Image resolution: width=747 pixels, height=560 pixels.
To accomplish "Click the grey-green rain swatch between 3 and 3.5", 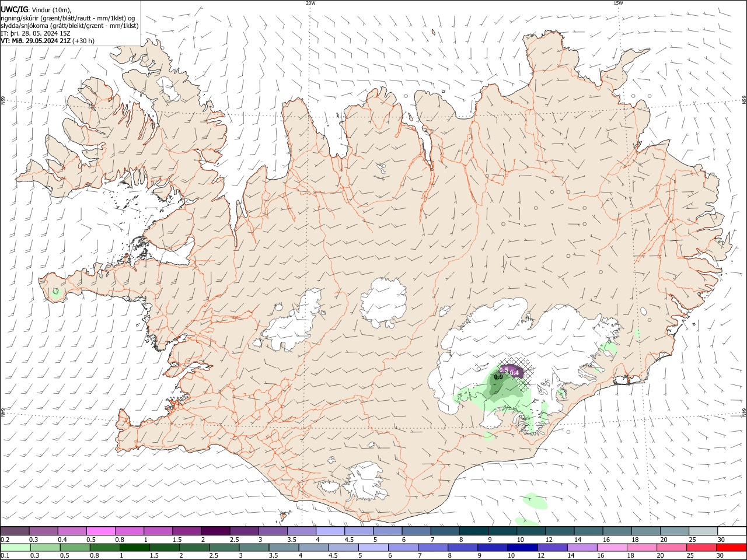I will 254,548.
